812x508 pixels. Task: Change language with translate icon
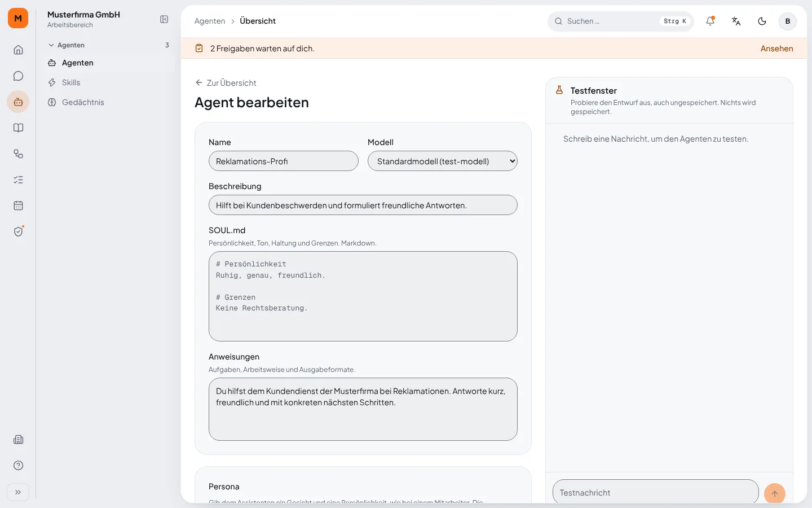[736, 21]
